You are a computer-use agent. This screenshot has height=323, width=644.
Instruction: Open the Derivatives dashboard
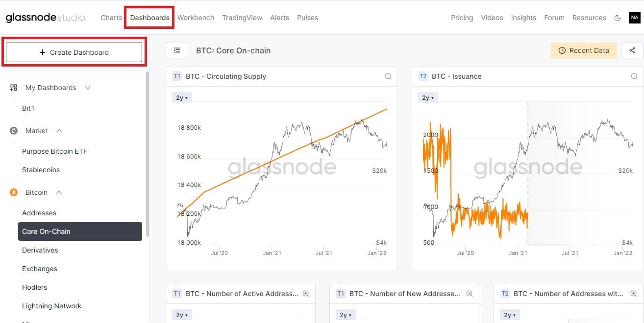40,250
